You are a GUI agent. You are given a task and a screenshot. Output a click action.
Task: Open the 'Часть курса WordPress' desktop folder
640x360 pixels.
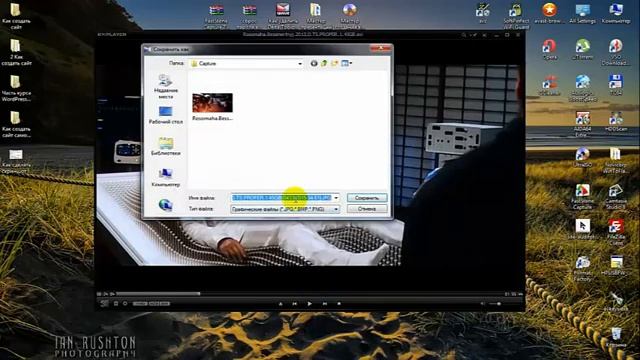(16, 88)
